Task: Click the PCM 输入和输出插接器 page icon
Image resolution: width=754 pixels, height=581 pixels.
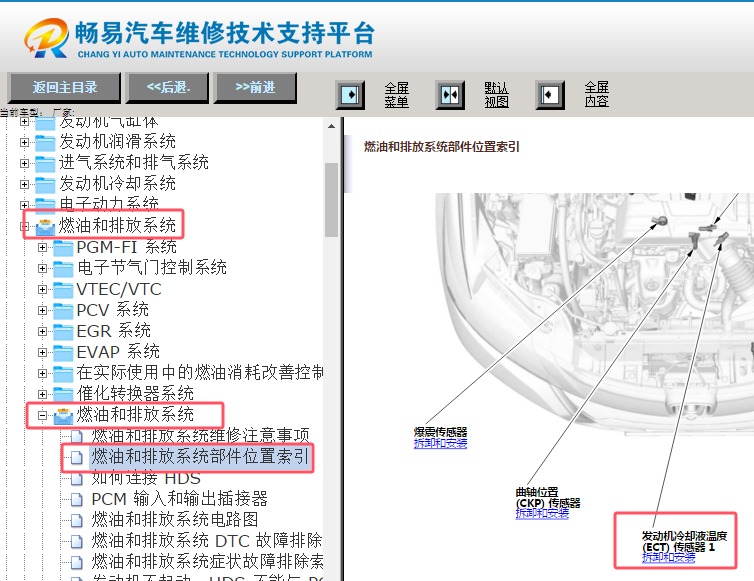Action: coord(76,500)
